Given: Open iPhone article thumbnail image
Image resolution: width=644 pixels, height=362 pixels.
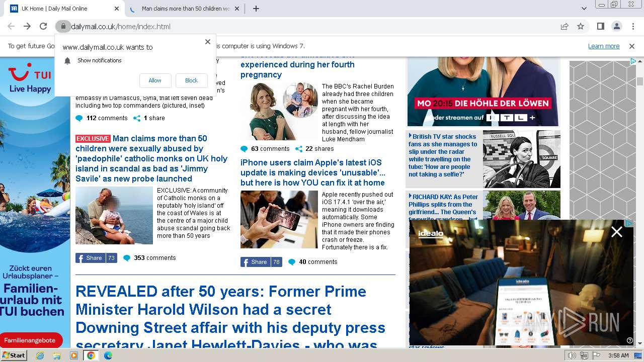Looking at the screenshot, I should click(279, 219).
